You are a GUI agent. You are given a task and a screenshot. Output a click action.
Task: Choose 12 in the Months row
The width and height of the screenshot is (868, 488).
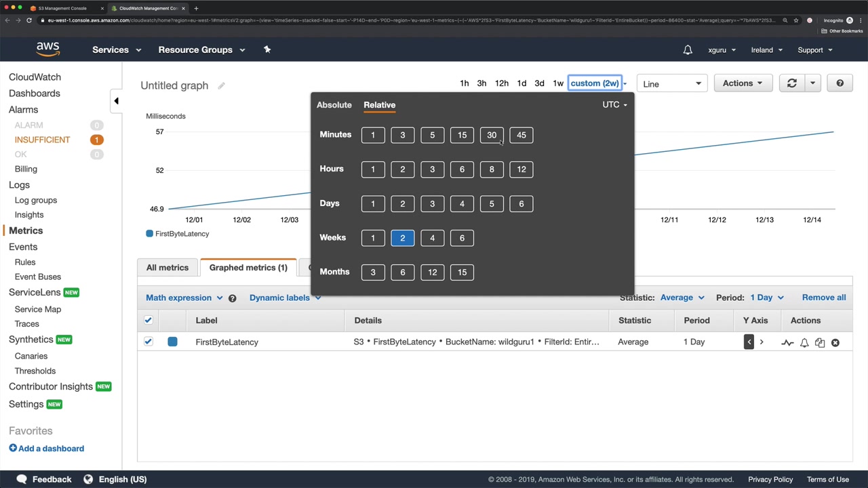point(432,272)
